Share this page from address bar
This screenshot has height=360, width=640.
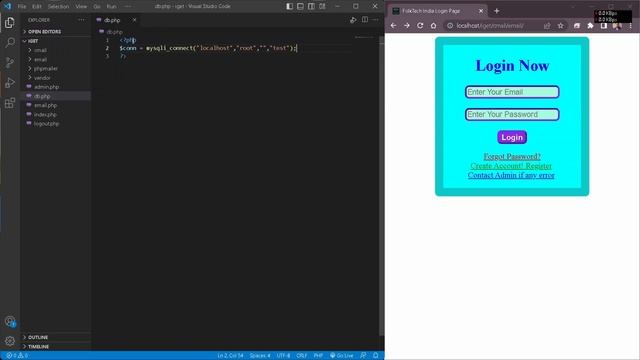[547, 26]
